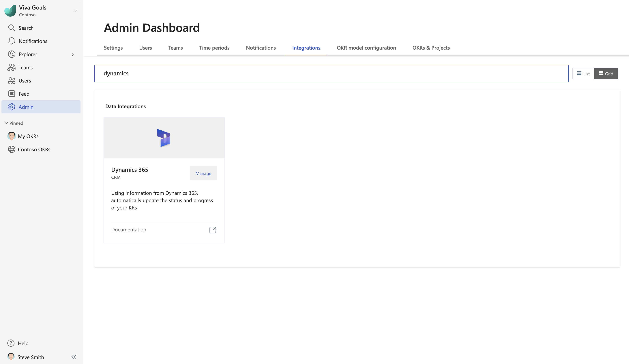Switch to Grid view
The width and height of the screenshot is (629, 364).
pos(606,73)
